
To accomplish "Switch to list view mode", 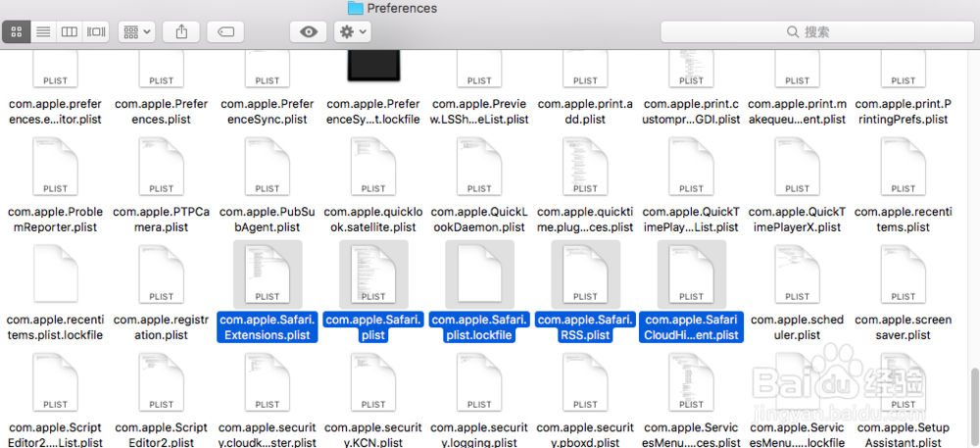I will [x=43, y=31].
